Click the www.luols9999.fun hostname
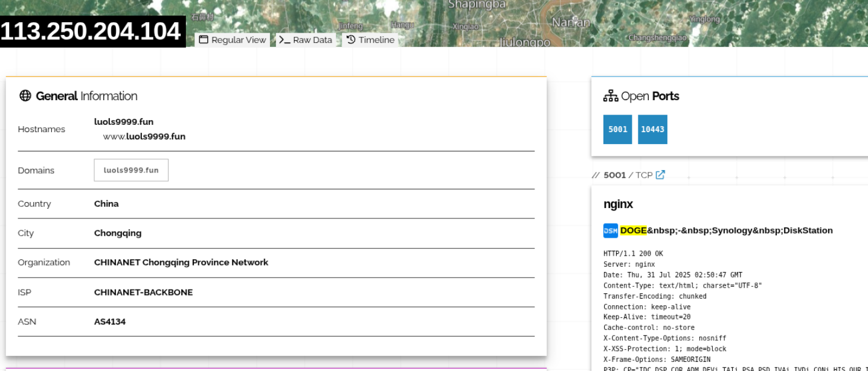This screenshot has height=371, width=868. point(144,136)
